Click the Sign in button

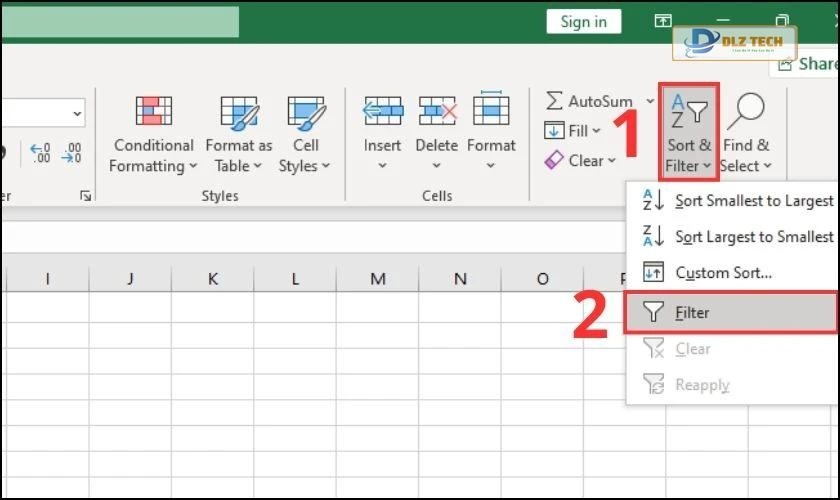pos(583,21)
